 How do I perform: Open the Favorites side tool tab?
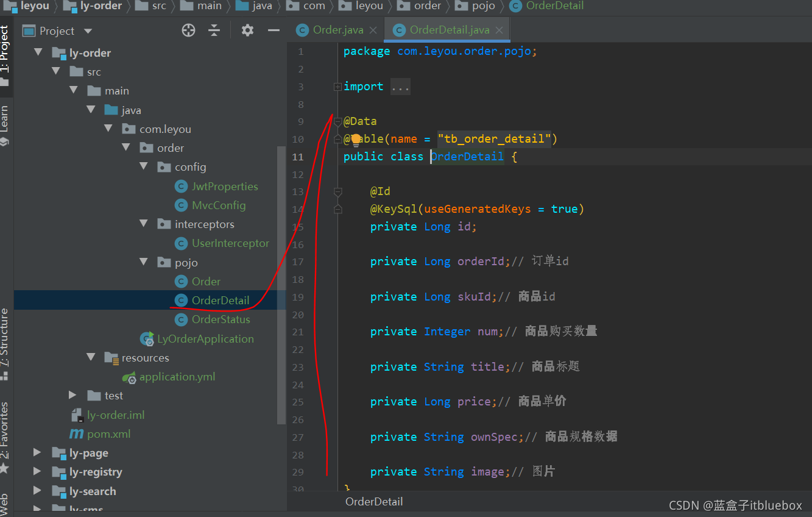tap(5, 437)
